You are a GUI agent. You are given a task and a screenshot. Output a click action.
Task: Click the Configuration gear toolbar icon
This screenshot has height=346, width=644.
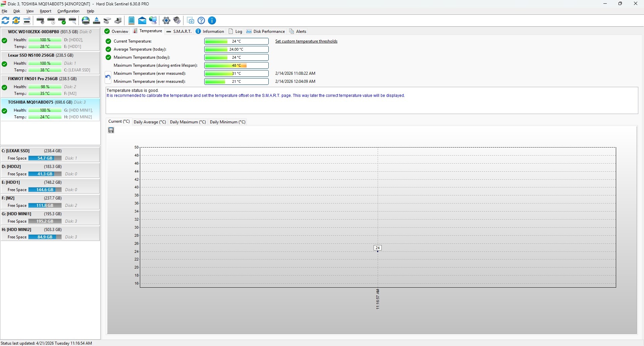tap(166, 20)
